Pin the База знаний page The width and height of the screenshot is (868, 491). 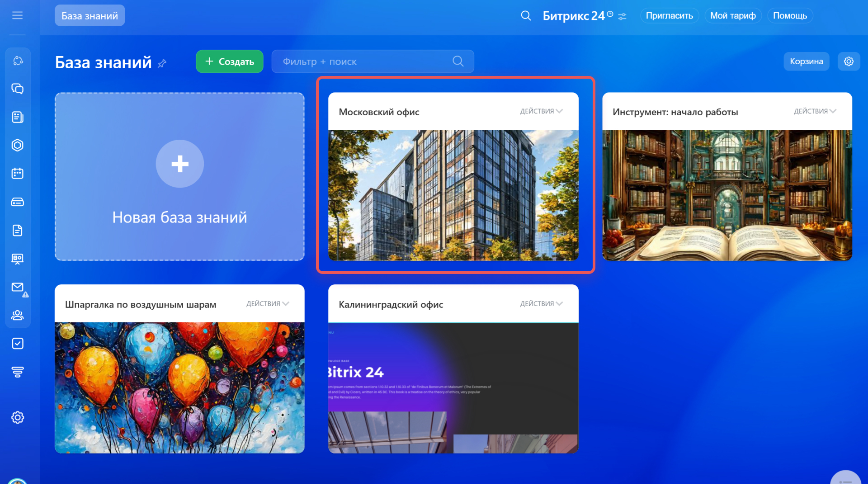pyautogui.click(x=162, y=64)
